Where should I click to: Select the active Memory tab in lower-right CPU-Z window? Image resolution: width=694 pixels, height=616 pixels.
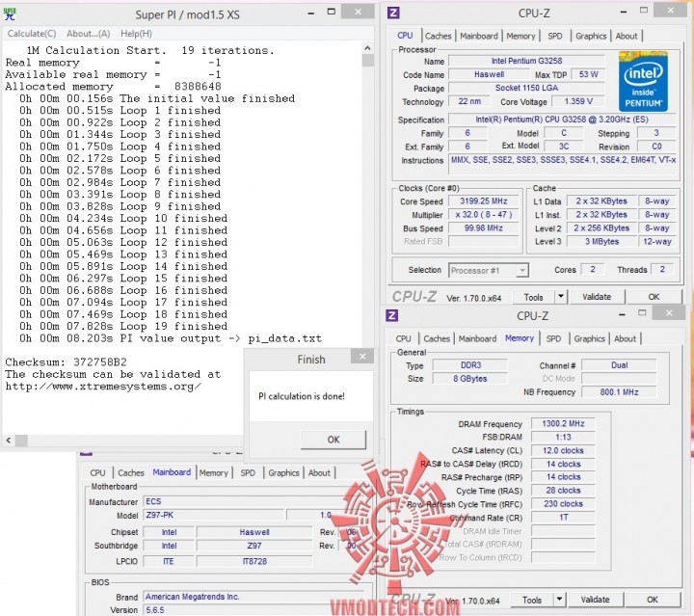click(520, 338)
